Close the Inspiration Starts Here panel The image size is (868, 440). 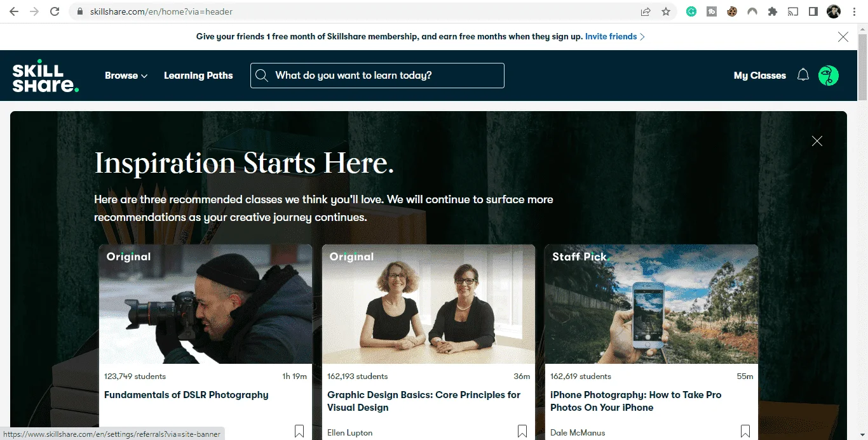pyautogui.click(x=817, y=141)
